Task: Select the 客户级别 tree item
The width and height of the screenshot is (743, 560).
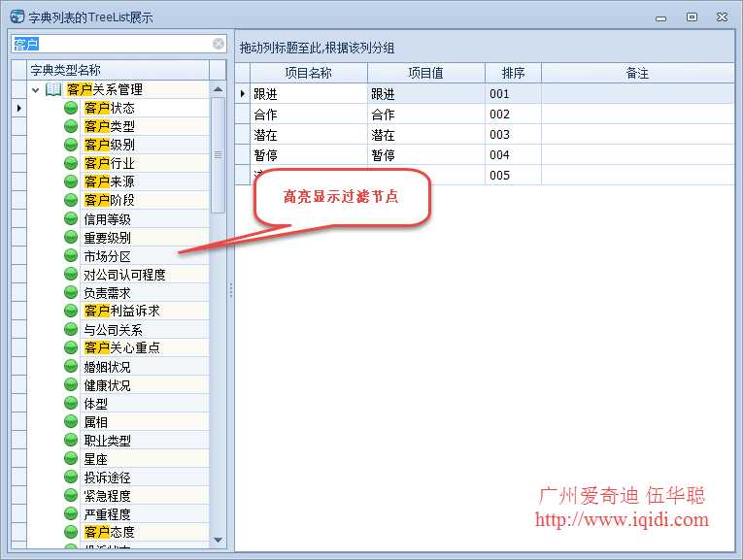Action: 109,145
